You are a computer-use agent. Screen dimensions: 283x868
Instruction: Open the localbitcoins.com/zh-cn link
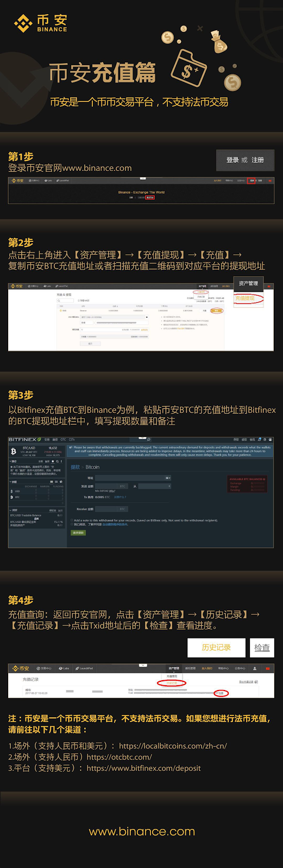173,746
